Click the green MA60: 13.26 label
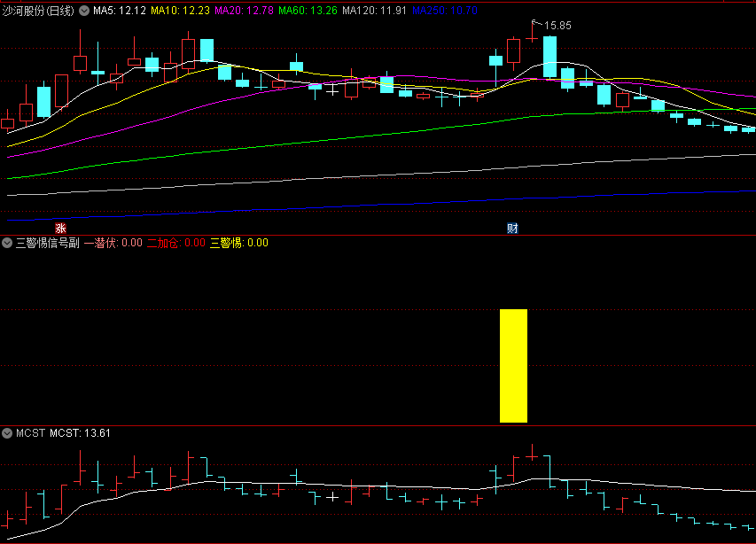This screenshot has width=756, height=544. coord(308,11)
